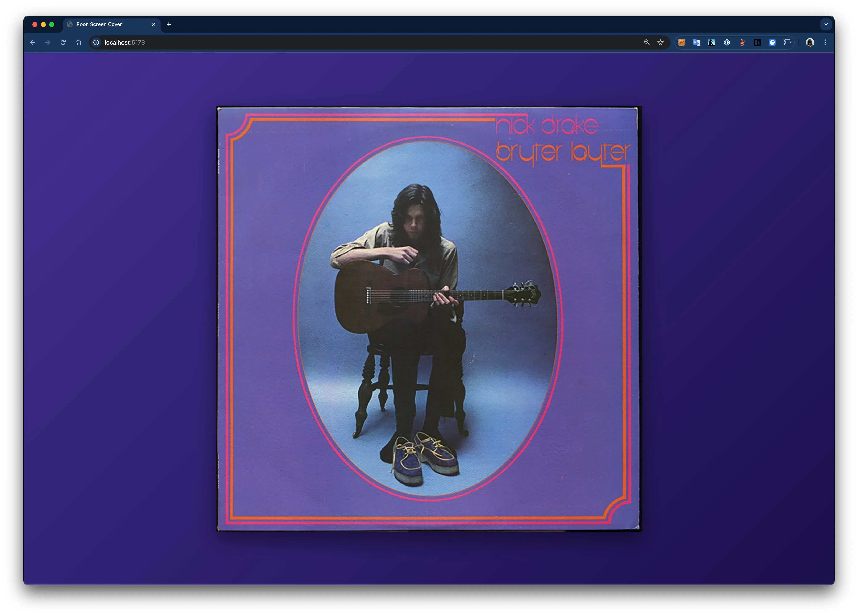Minimize the browser window with yellow button
Screen dimensions: 858x616
pyautogui.click(x=43, y=25)
